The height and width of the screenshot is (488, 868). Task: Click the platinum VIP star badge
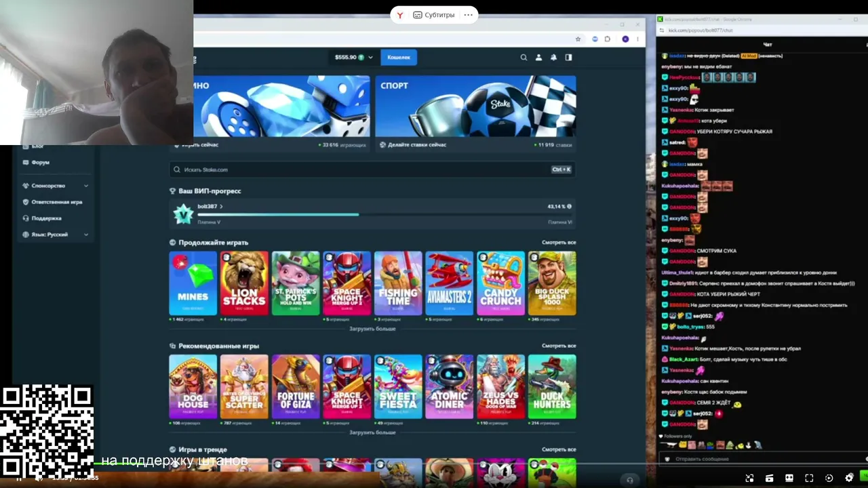[x=183, y=214]
